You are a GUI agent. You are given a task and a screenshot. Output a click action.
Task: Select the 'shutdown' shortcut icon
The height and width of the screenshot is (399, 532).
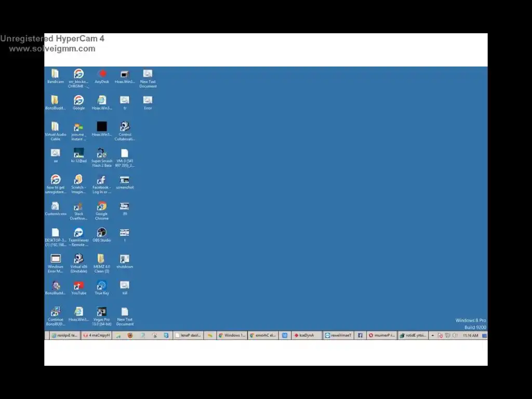(125, 262)
